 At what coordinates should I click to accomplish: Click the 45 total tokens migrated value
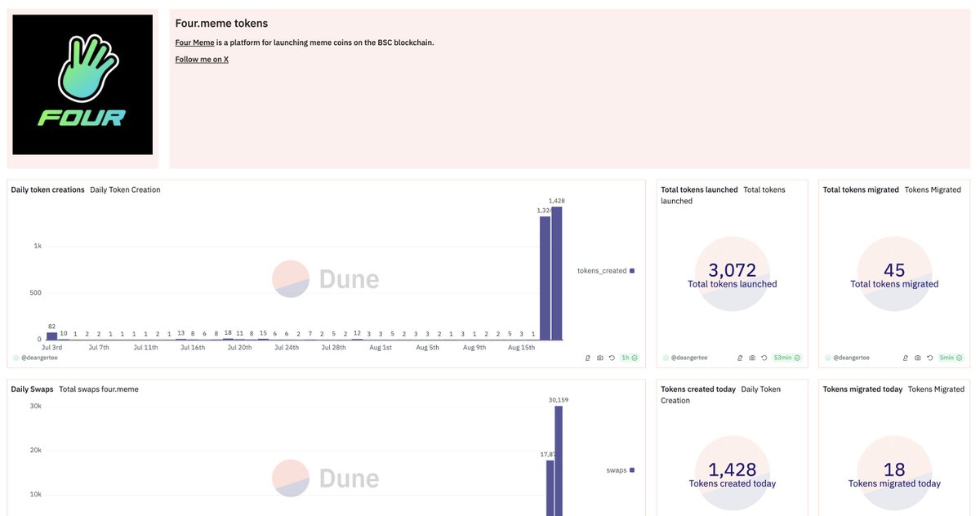(894, 270)
